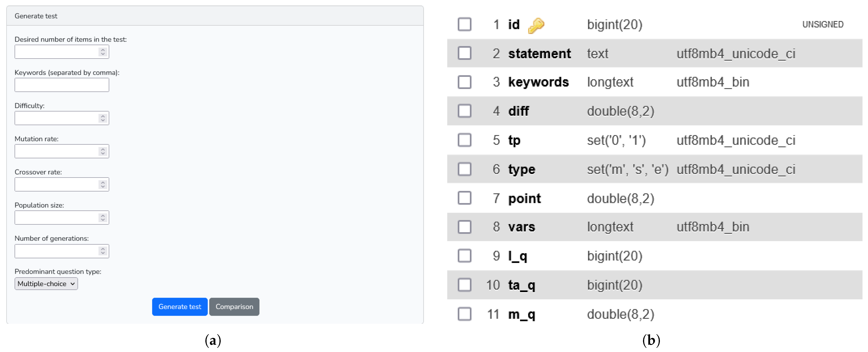Click the Crossover rate spinner arrows

coord(103,185)
